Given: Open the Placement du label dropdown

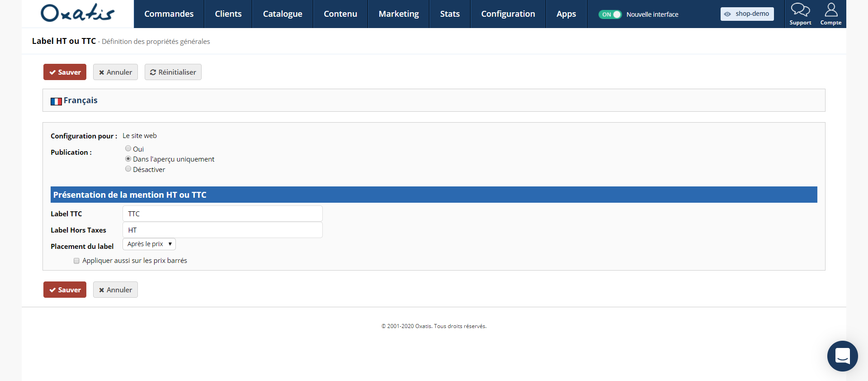Looking at the screenshot, I should coord(149,244).
